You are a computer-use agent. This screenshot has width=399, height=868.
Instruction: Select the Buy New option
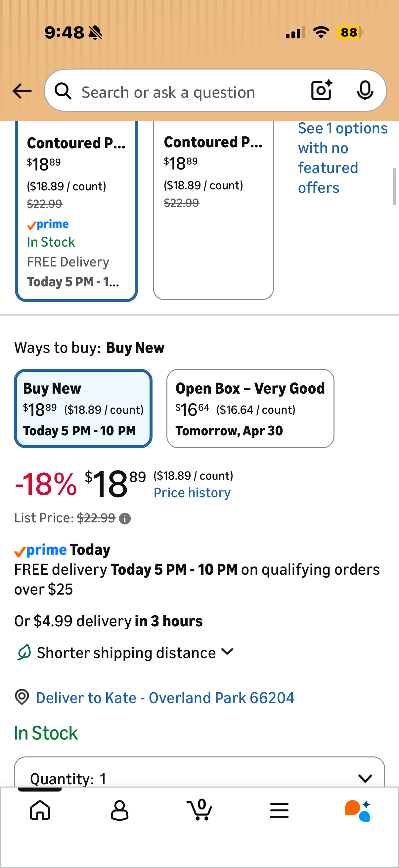[x=83, y=409]
